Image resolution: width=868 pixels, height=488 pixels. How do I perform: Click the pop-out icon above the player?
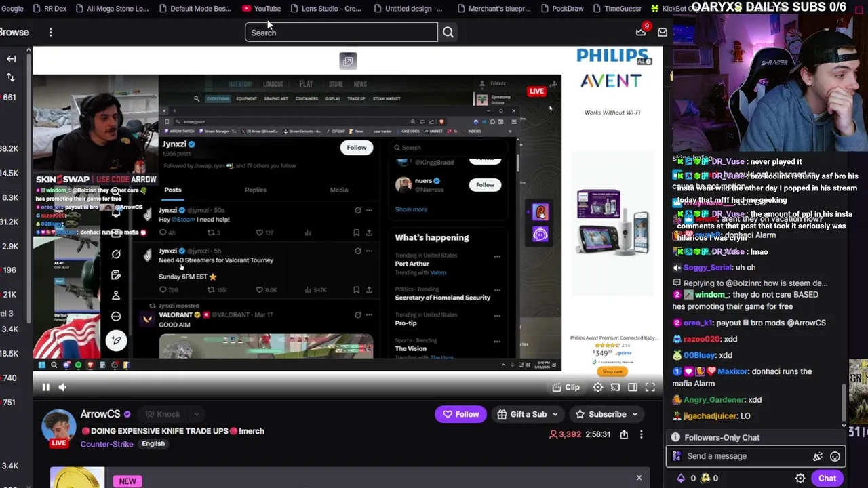[x=348, y=61]
